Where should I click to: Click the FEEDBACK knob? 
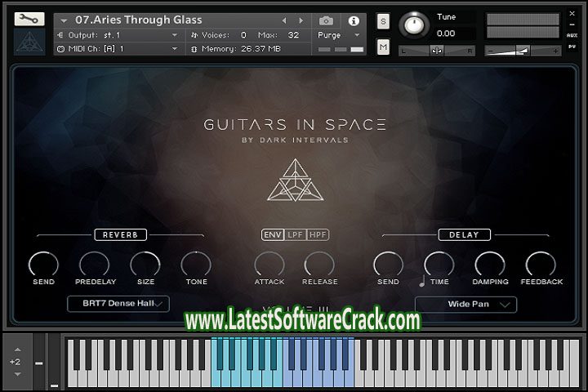point(541,265)
